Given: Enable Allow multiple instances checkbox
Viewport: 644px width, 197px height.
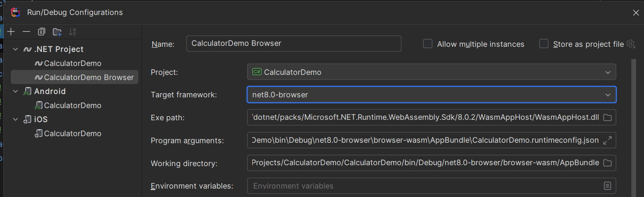Looking at the screenshot, I should tap(427, 44).
